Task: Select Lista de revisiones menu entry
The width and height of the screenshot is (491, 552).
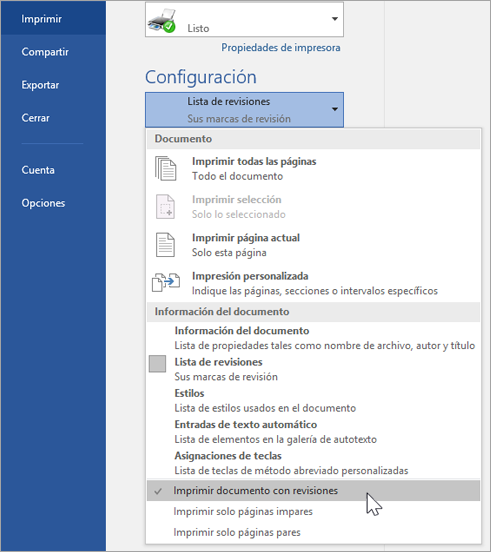Action: (313, 369)
